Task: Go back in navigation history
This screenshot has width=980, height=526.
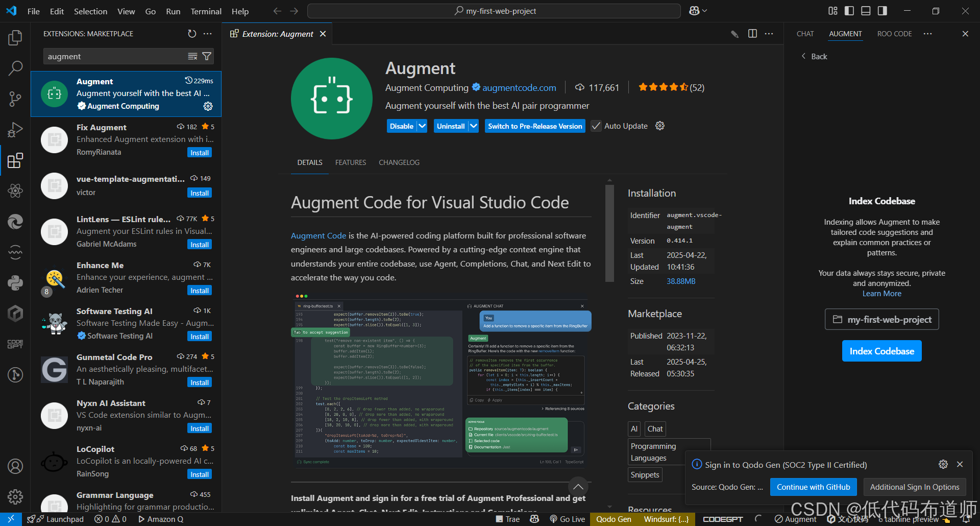Action: [x=277, y=11]
